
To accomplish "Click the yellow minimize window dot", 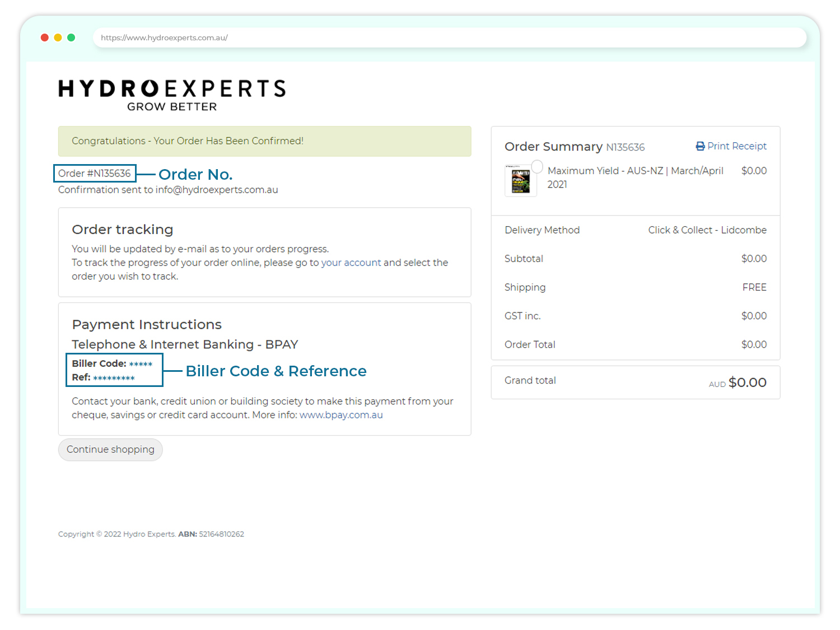I will [x=58, y=38].
